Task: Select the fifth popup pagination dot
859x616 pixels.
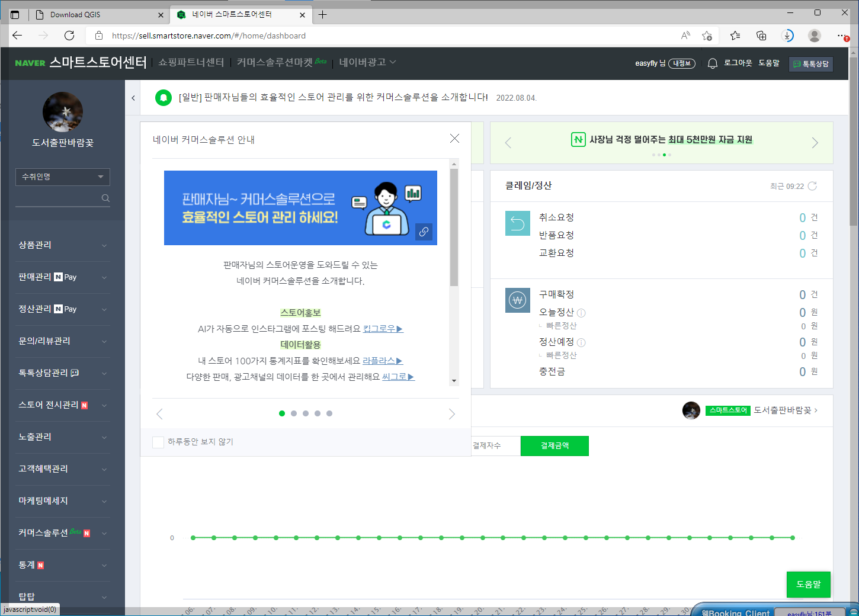Action: (x=329, y=413)
